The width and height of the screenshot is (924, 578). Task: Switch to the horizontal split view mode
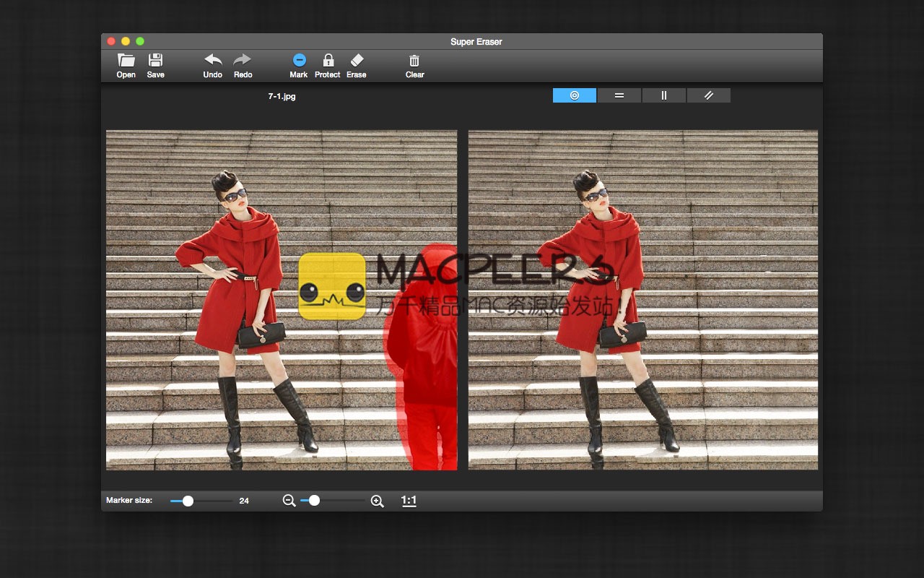(619, 95)
